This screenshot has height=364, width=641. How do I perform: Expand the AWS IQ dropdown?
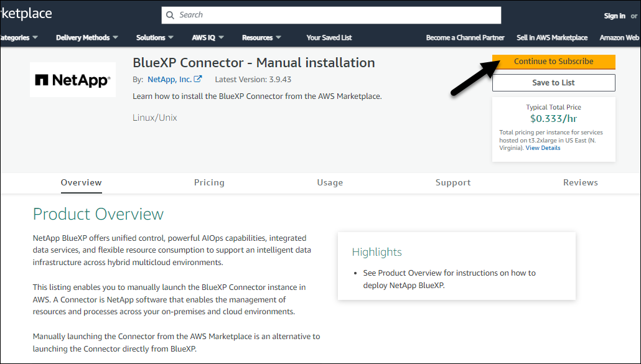[x=208, y=37]
